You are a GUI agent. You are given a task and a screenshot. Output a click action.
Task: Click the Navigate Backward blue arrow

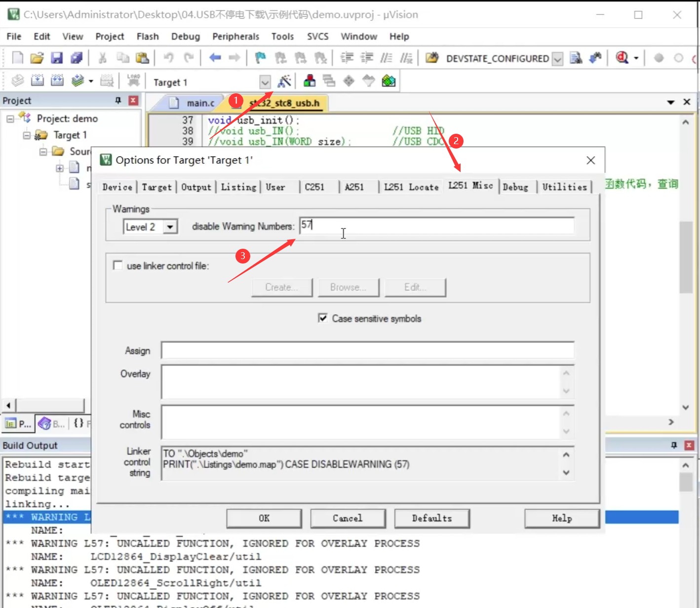pyautogui.click(x=215, y=58)
